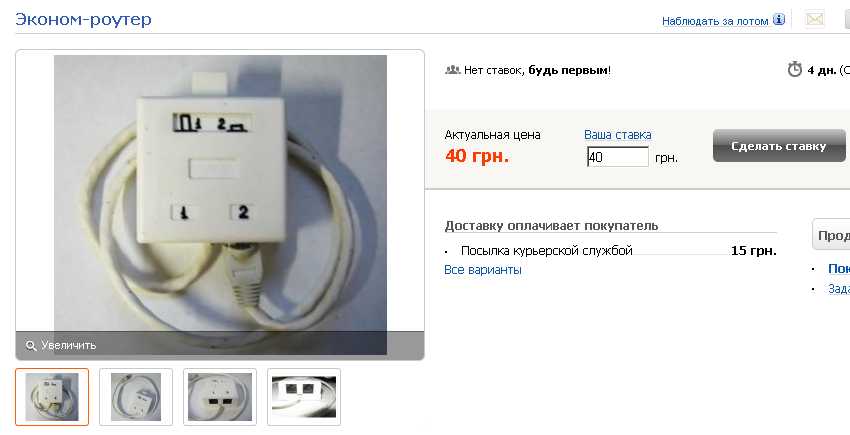Screen dimensions: 850x435
Task: Click the Ваша ставка bid input field
Action: pyautogui.click(x=617, y=157)
